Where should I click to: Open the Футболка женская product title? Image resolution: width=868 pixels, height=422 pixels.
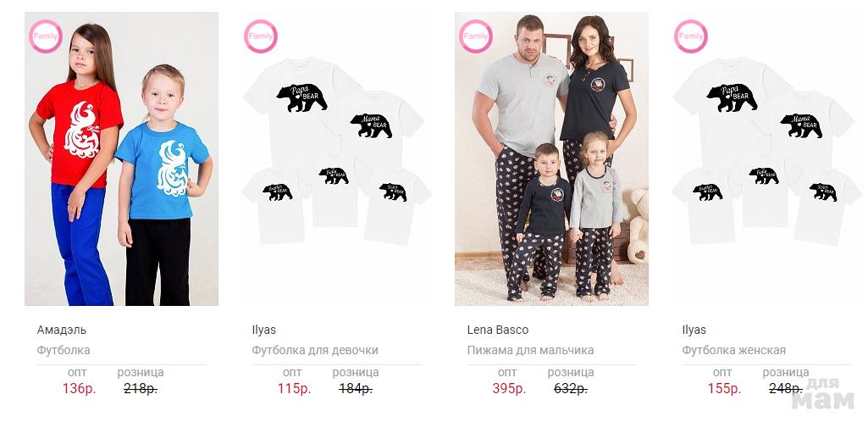point(733,351)
